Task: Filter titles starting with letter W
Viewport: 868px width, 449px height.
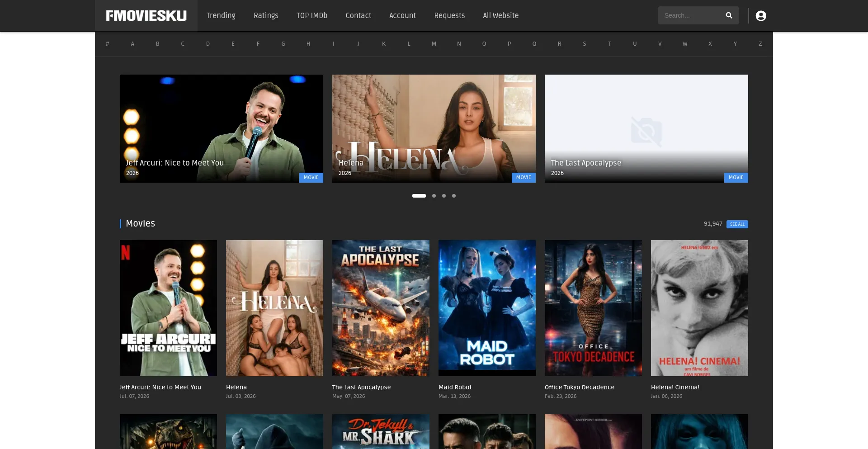Action: 685,44
